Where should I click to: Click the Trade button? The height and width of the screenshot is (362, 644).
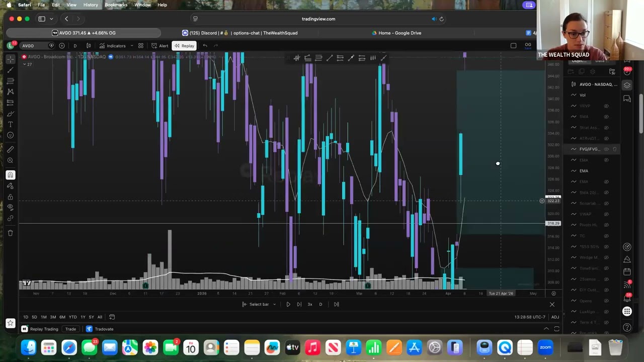(x=70, y=329)
